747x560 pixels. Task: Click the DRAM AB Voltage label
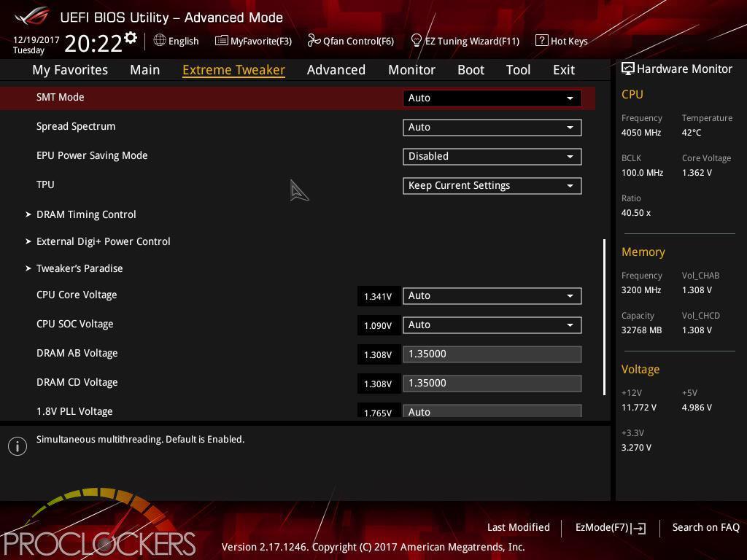click(77, 353)
